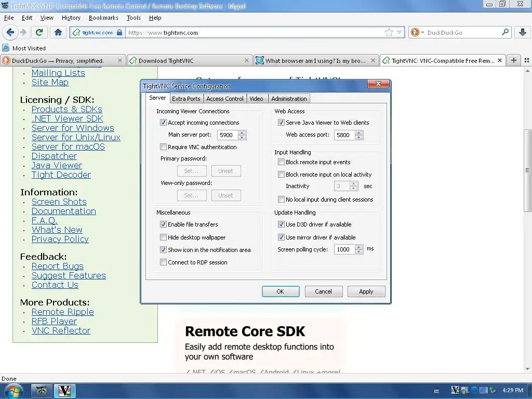532x399 pixels.
Task: Close the TightVNC Service Configuration dialog
Action: tap(378, 84)
